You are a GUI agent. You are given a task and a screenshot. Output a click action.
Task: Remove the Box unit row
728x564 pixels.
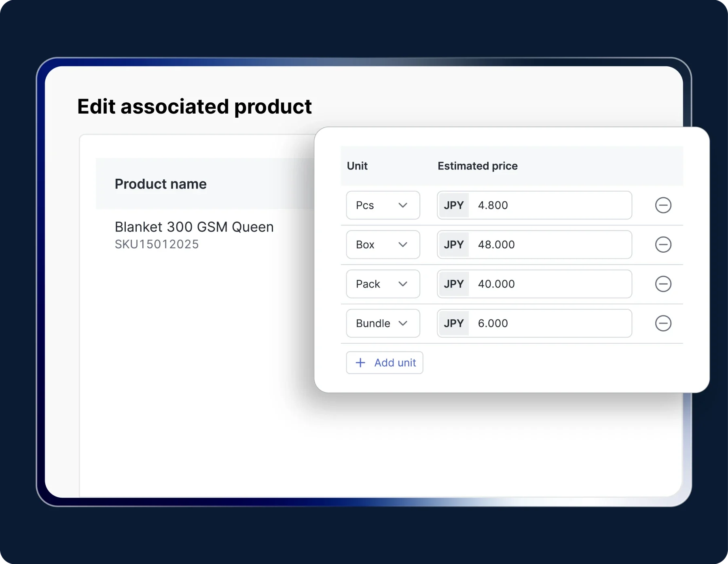663,245
